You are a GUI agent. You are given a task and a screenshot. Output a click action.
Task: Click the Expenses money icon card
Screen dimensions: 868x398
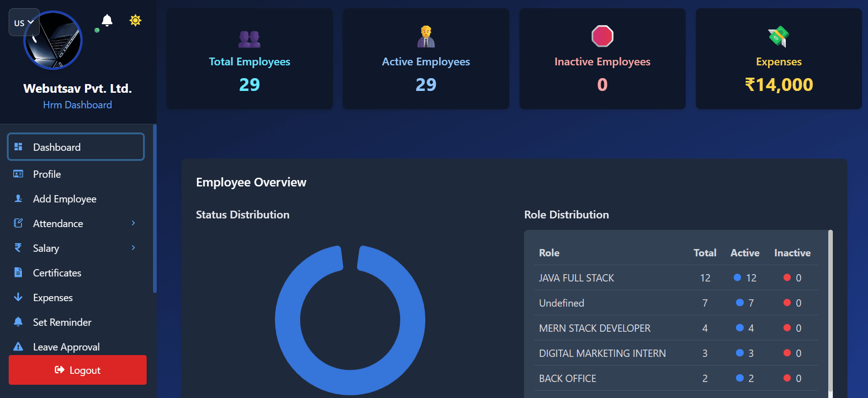click(778, 37)
